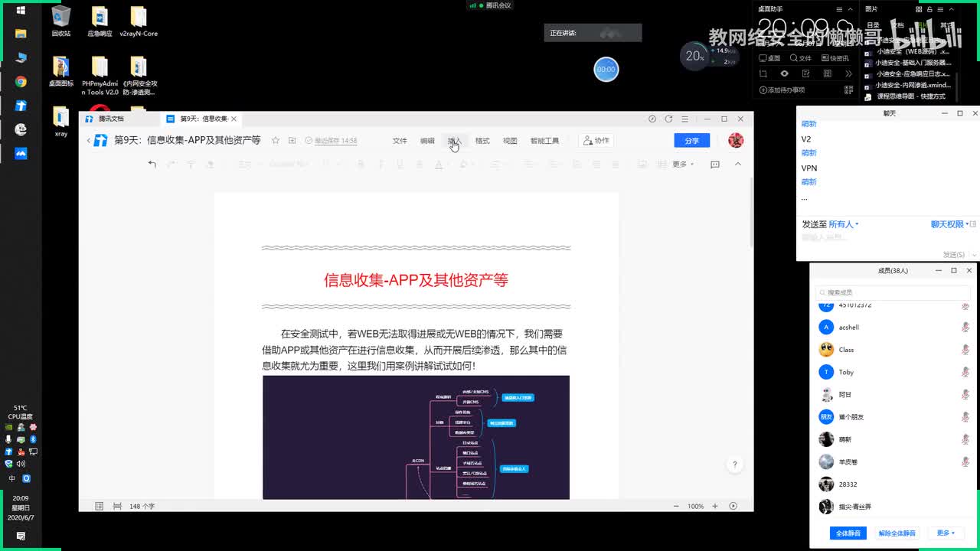
Task: Click the move-to-folder icon beside title
Action: click(x=292, y=141)
